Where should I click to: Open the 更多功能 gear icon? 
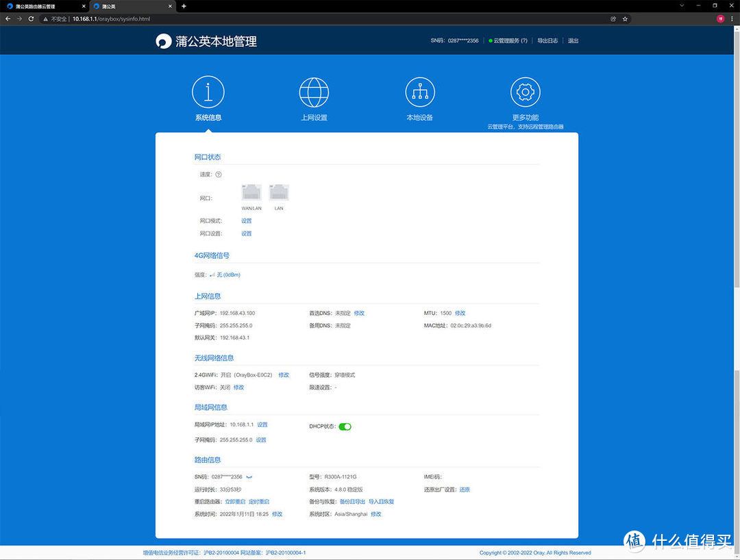click(x=525, y=92)
